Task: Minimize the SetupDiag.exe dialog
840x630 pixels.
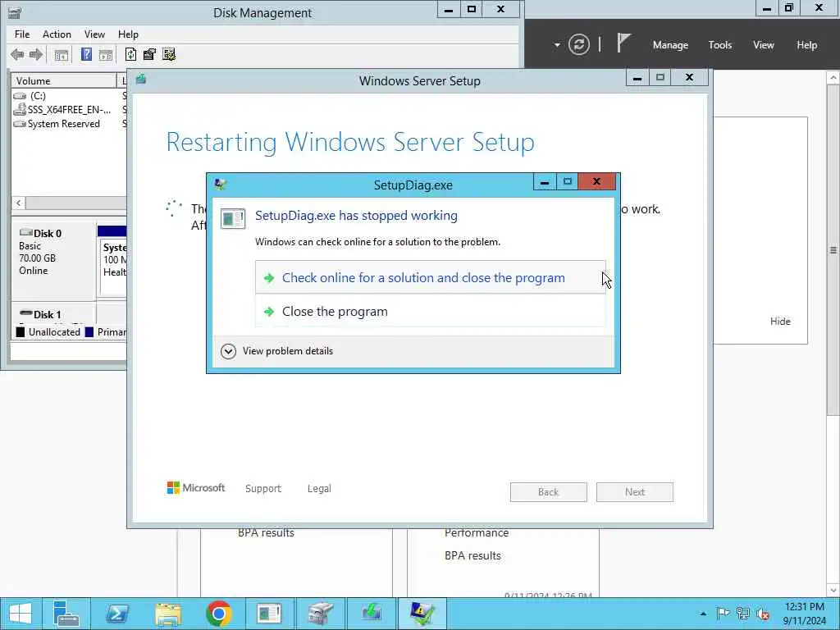Action: click(x=545, y=181)
